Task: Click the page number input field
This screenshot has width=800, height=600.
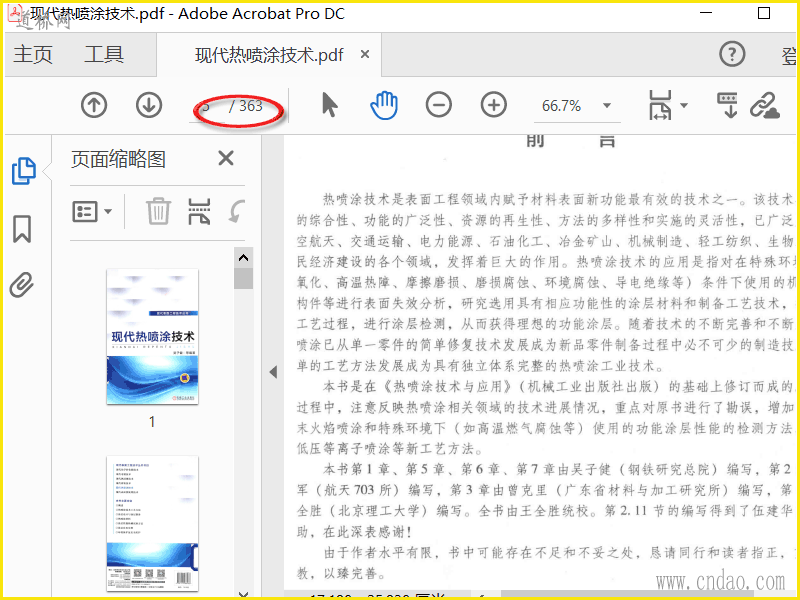Action: pos(207,106)
